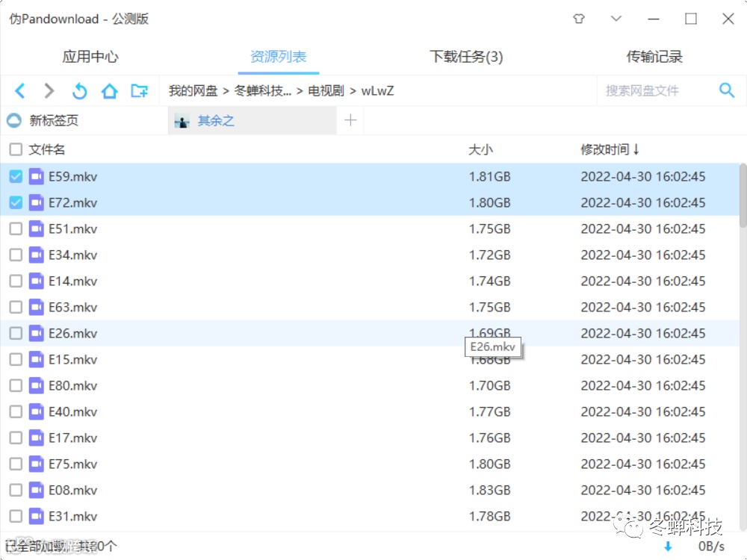Click the 1.77GB size value
The image size is (747, 560).
[490, 412]
